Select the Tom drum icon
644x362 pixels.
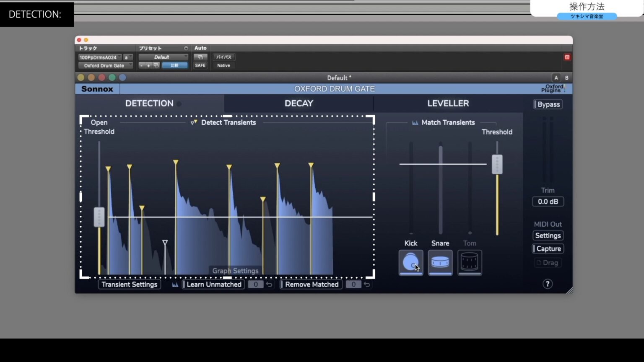click(469, 263)
